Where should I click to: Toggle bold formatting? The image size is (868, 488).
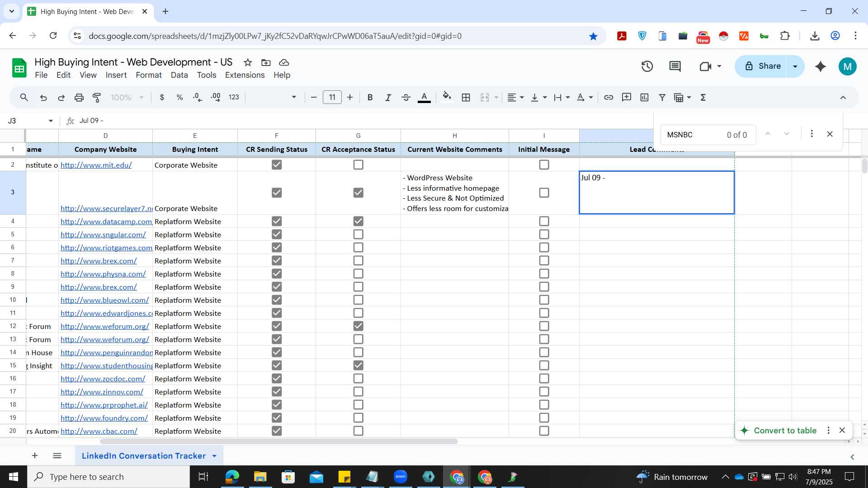click(x=370, y=98)
